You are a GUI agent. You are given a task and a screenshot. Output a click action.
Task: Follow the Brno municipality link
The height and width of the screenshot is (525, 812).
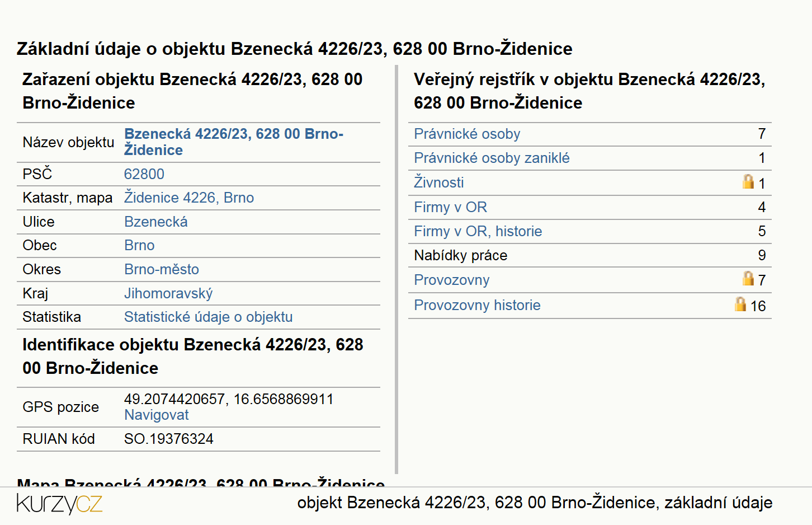[139, 245]
